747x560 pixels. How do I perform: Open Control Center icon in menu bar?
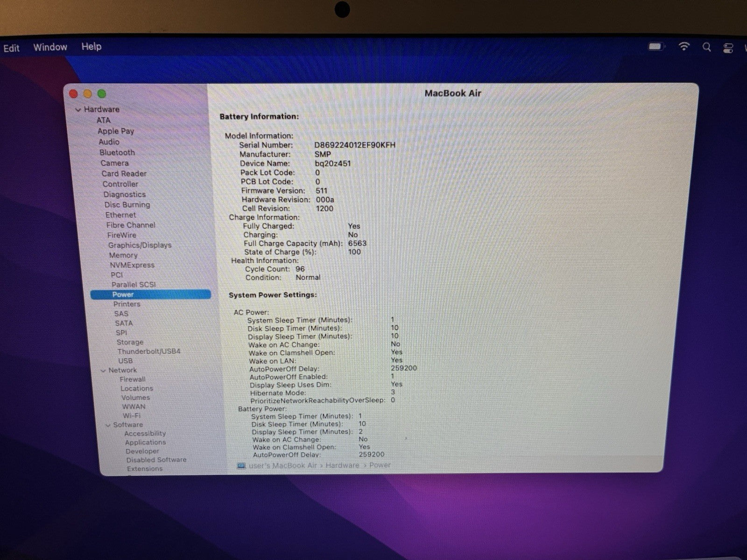coord(728,48)
